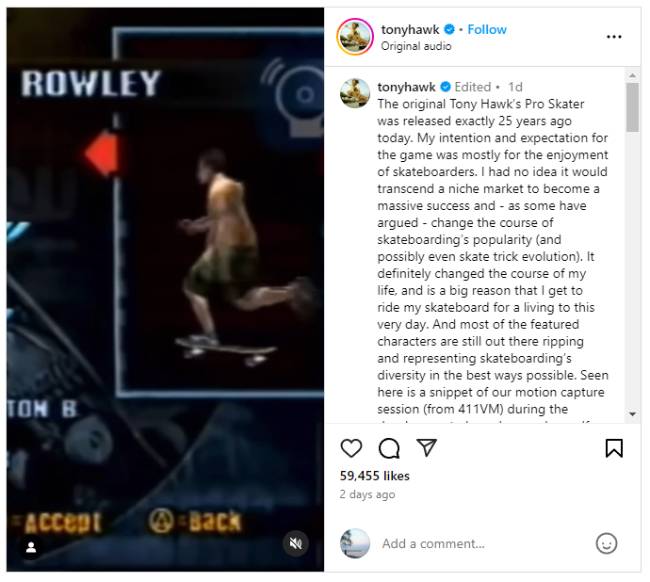Open Original audio page
Screen dimensions: 650x582
point(416,46)
